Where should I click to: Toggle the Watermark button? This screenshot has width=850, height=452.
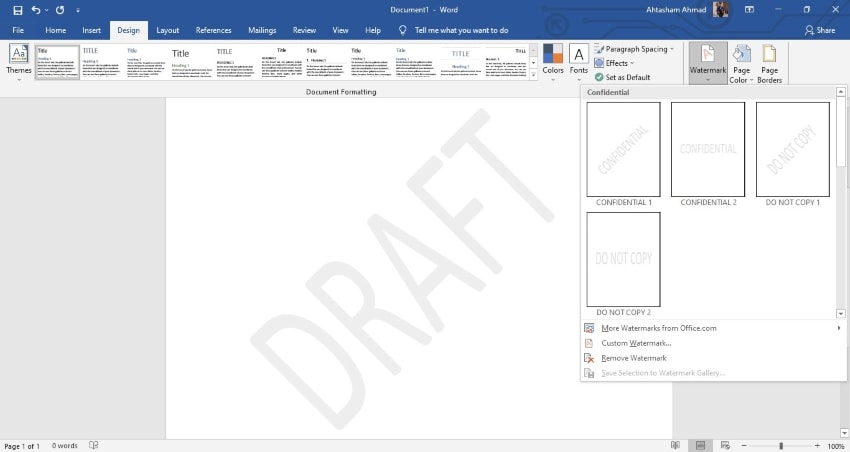[708, 63]
